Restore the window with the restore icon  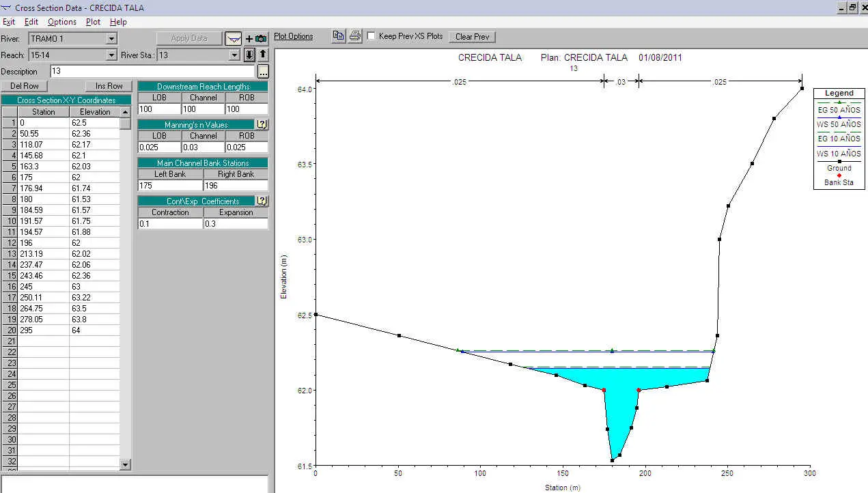point(852,8)
